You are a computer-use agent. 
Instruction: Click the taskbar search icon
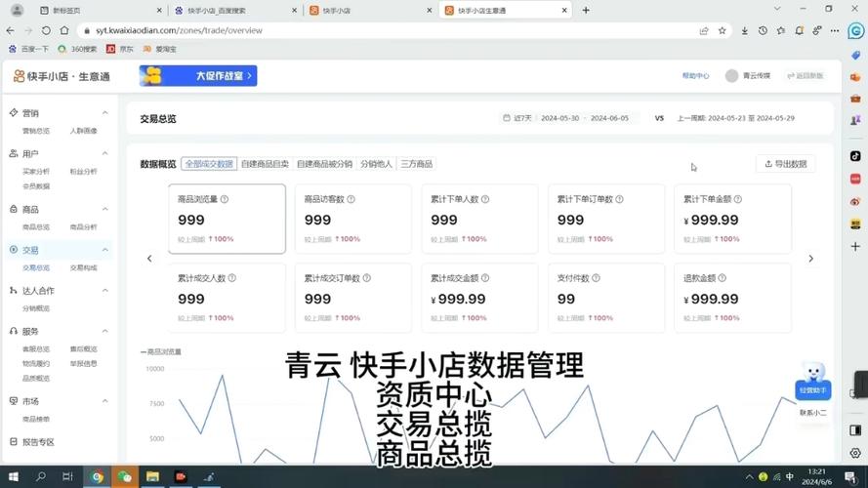(41, 476)
